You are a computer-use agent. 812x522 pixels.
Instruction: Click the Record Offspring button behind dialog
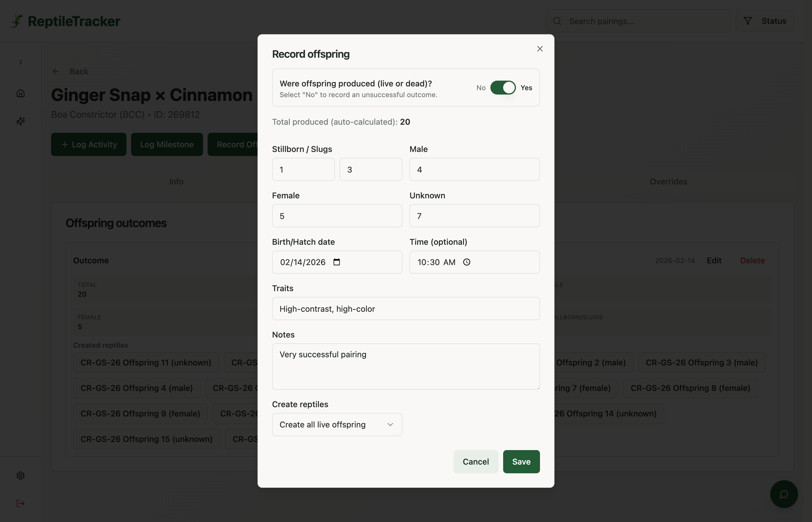click(x=233, y=144)
